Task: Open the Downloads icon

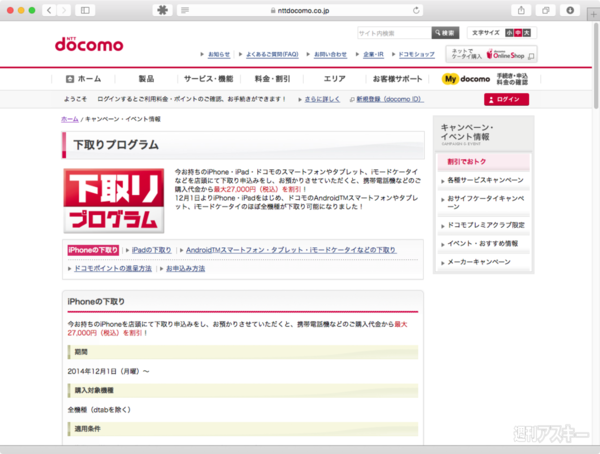Action: click(570, 10)
